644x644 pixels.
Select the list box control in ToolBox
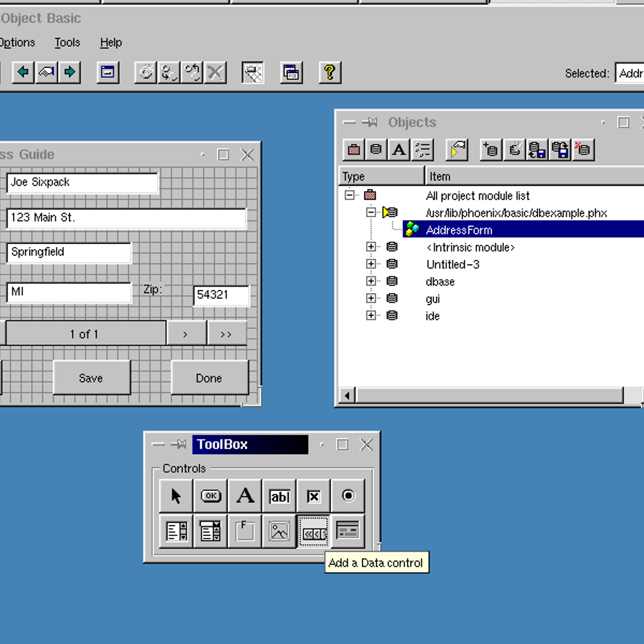176,531
